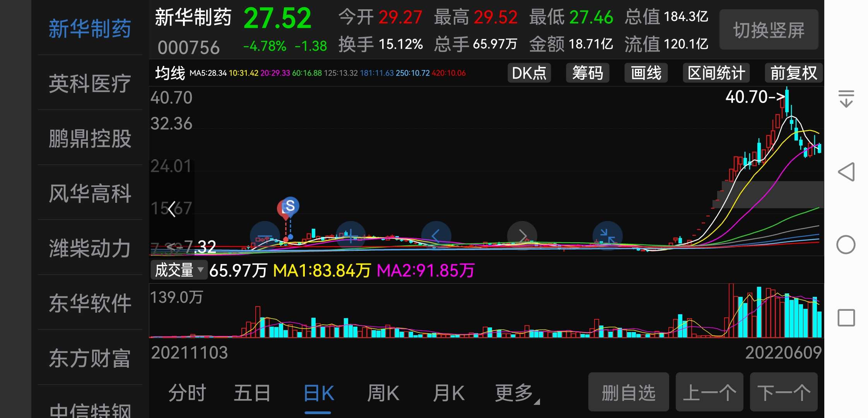Tap the Android home circle button
This screenshot has width=868, height=418.
846,245
